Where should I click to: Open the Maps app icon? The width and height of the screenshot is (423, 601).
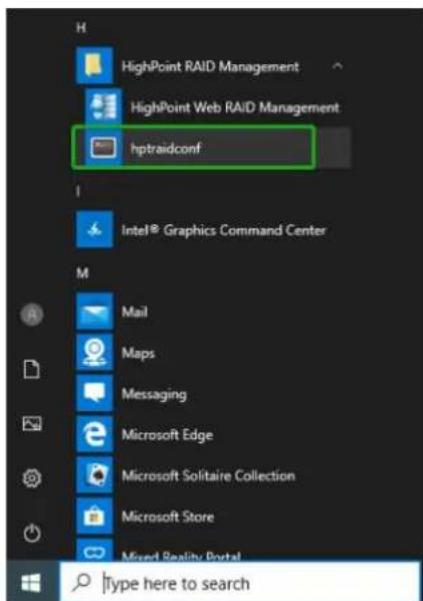click(x=95, y=352)
